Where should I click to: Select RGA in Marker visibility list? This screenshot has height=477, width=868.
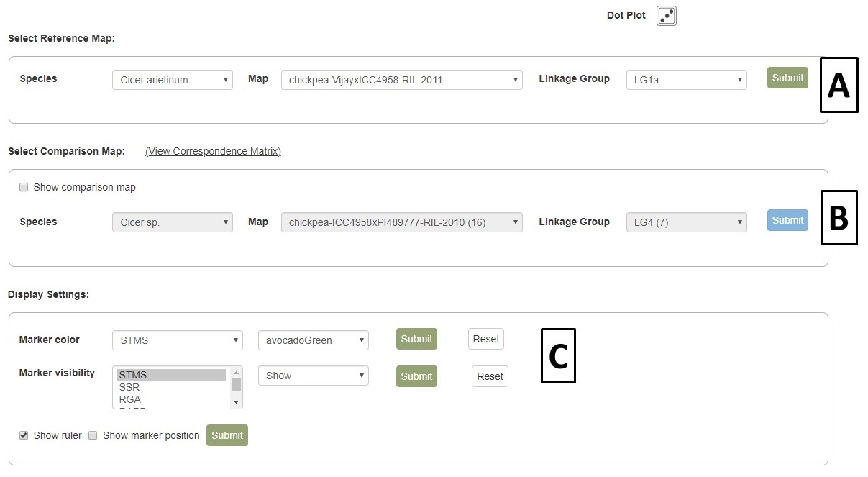pos(172,399)
